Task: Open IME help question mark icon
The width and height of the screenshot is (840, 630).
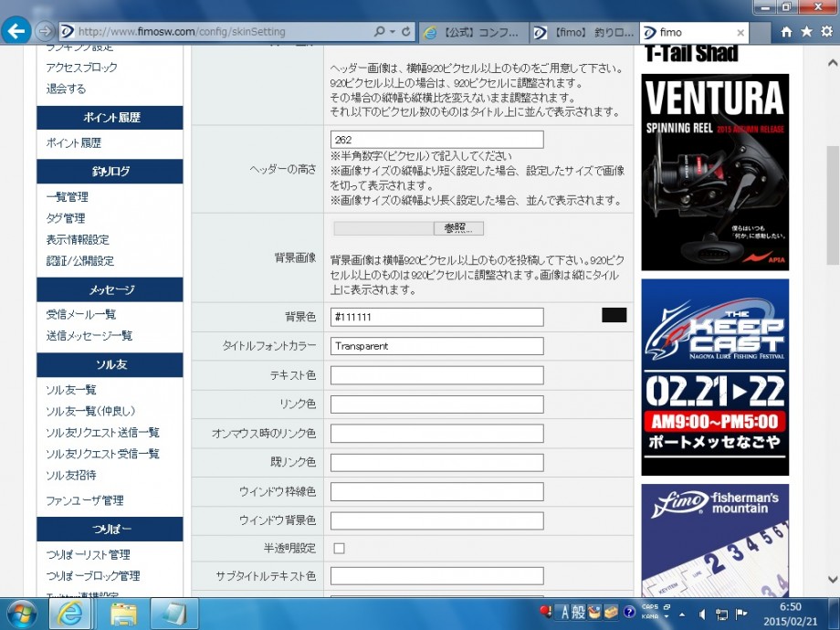Action: click(x=629, y=612)
